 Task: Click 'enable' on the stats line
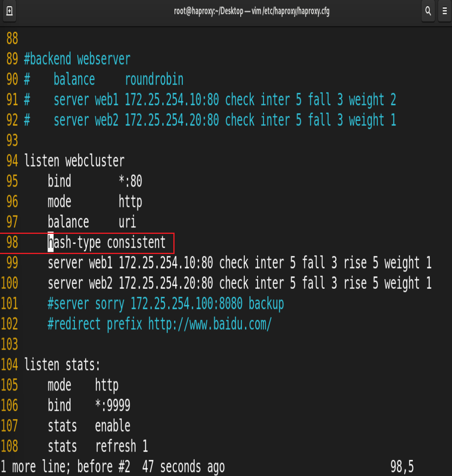coord(113,426)
